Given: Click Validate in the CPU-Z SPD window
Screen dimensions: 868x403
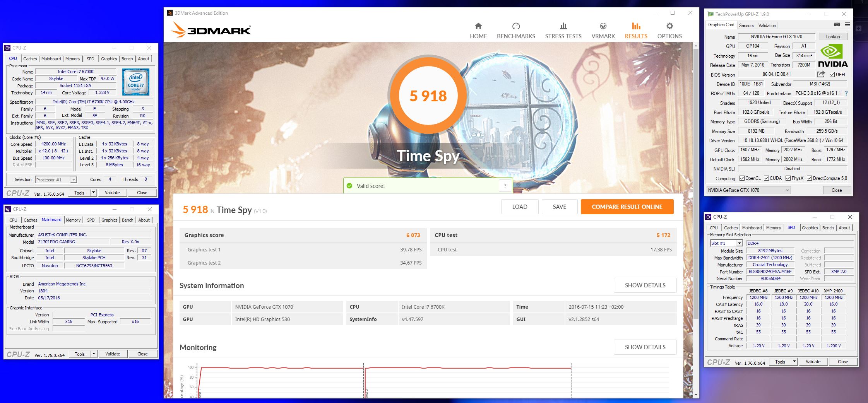Looking at the screenshot, I should click(813, 362).
